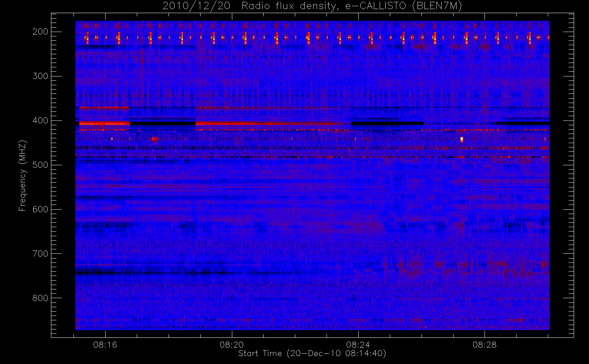
Task: Click the 300 frequency tick label
Action: tap(40, 76)
